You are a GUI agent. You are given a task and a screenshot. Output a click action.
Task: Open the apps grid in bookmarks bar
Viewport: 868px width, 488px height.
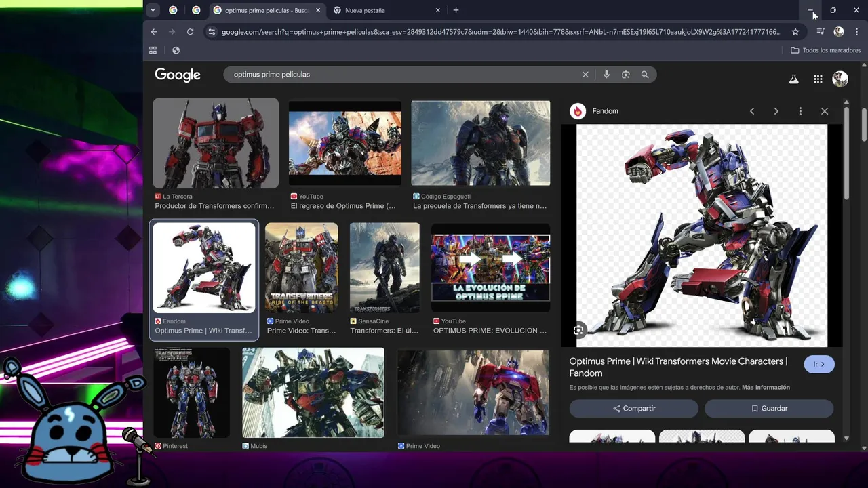point(153,50)
